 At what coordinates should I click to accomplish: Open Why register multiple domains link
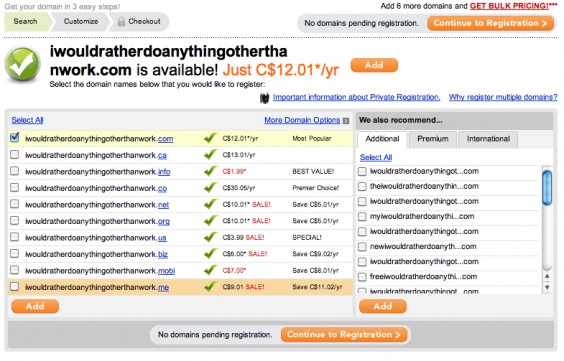(503, 97)
